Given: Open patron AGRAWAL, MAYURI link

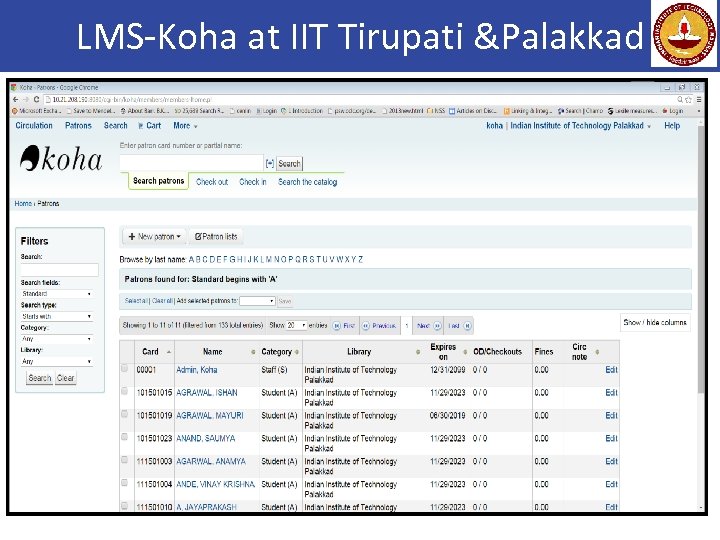Looking at the screenshot, I should point(210,416).
